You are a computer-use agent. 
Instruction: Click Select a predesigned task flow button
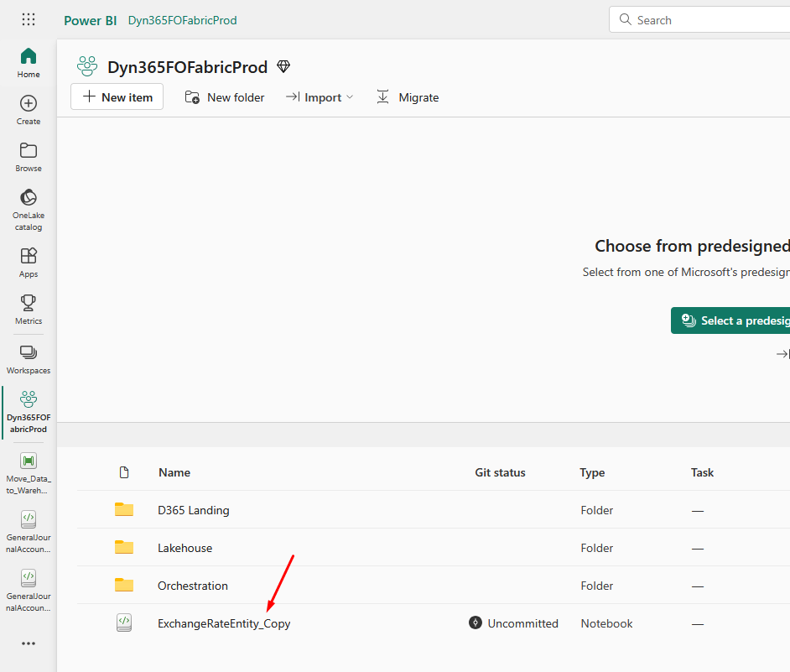[x=730, y=320]
